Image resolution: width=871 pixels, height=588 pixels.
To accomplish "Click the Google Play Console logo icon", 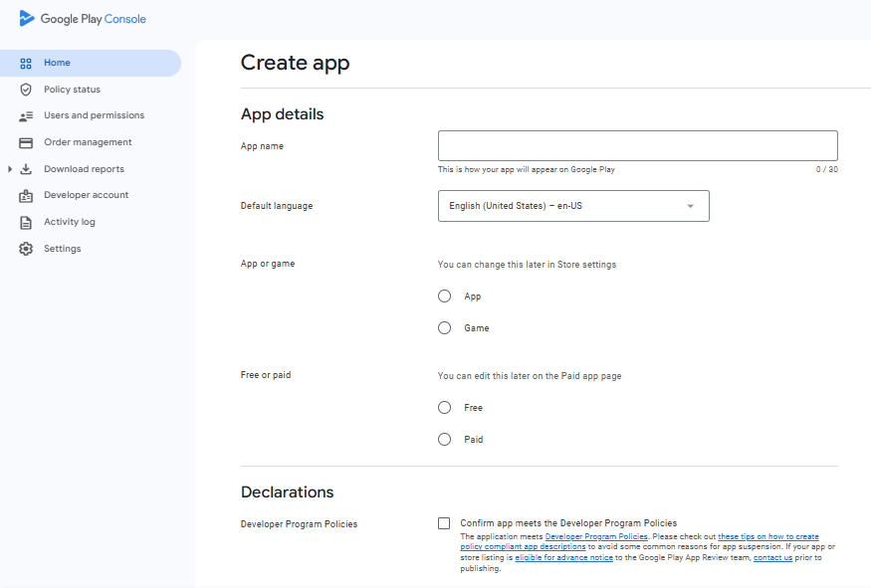I will click(26, 18).
